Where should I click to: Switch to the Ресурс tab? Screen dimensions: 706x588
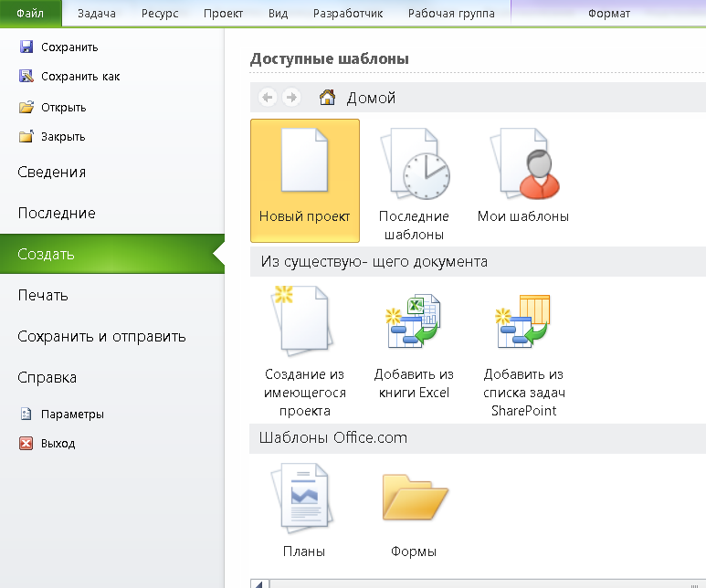[160, 14]
